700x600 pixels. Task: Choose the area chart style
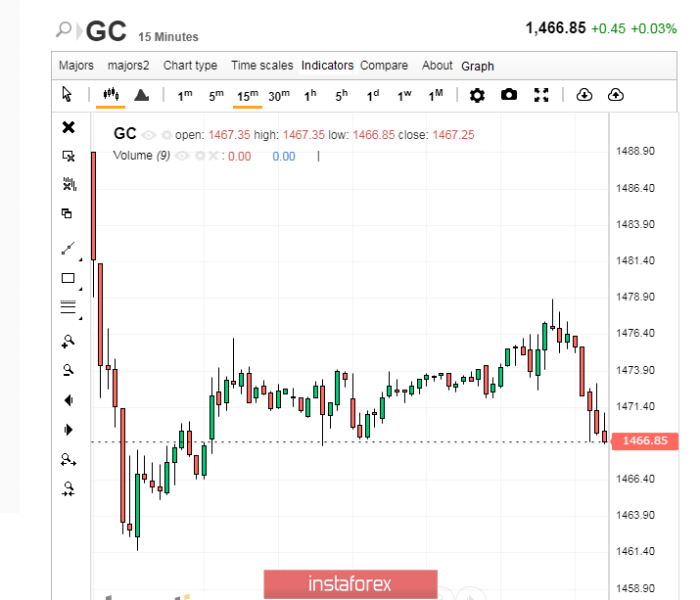click(x=142, y=95)
